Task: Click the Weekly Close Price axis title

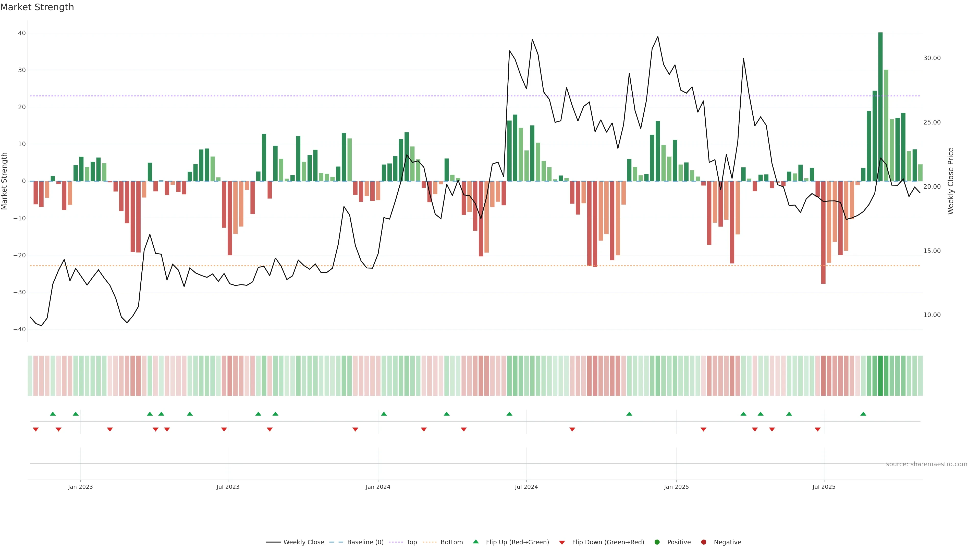Action: coord(951,181)
